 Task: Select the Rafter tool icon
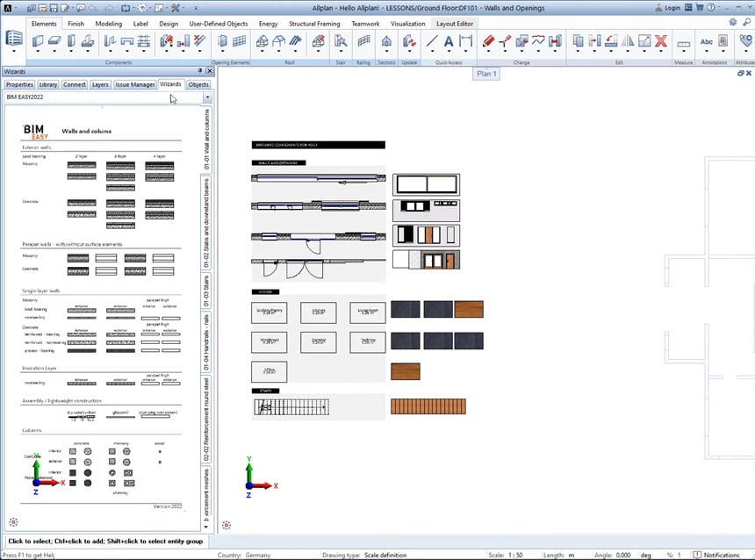point(295,41)
